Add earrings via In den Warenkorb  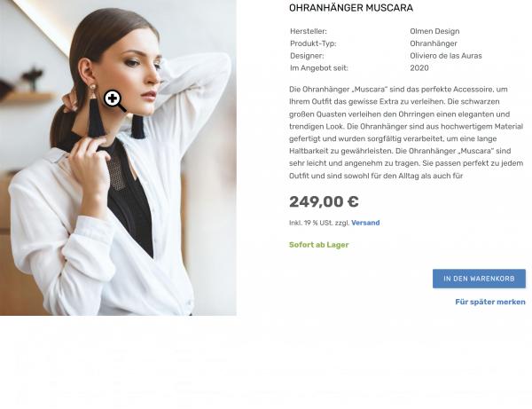[x=479, y=279]
